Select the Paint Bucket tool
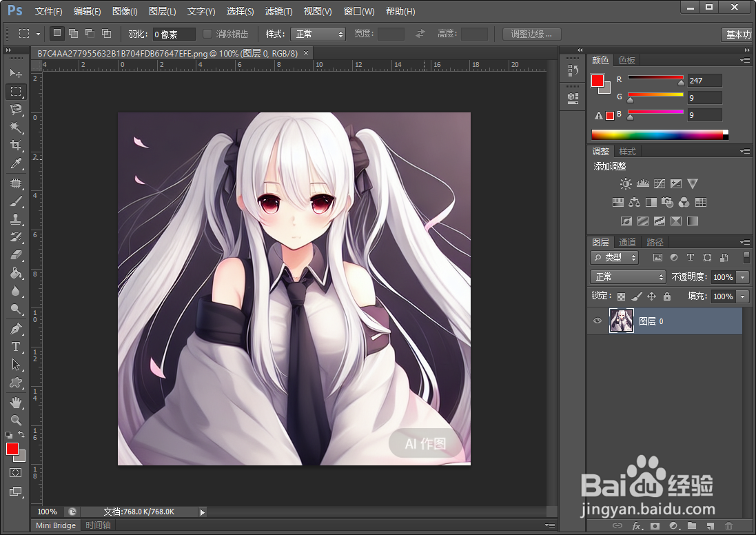Screen dimensions: 756x535 (x=16, y=273)
